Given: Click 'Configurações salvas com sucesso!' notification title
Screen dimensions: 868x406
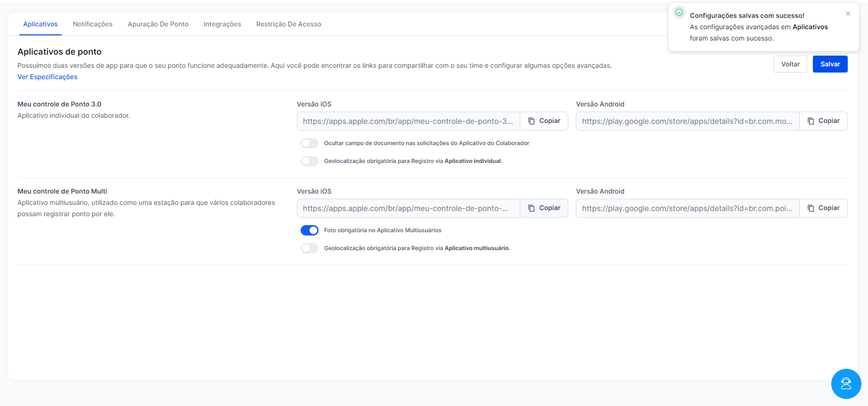Looking at the screenshot, I should (x=747, y=16).
